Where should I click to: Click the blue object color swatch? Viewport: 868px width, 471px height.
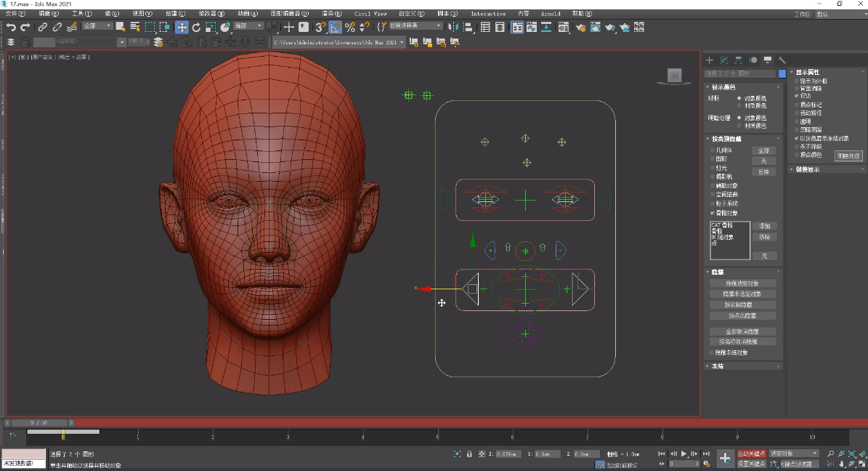click(782, 73)
